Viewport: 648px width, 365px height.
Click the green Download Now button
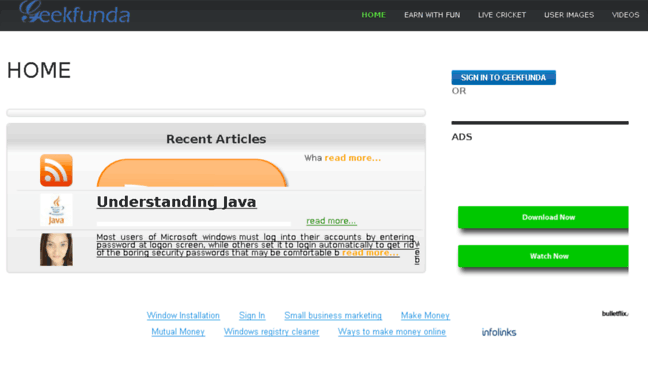click(543, 217)
